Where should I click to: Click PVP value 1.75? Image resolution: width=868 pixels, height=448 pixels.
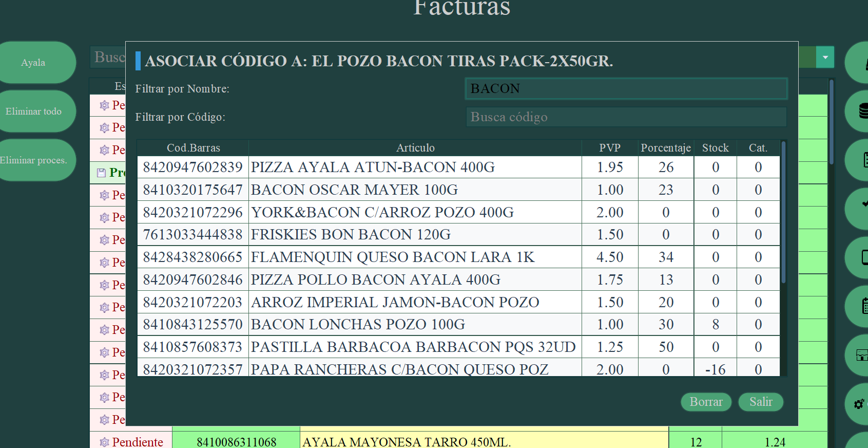(x=610, y=280)
